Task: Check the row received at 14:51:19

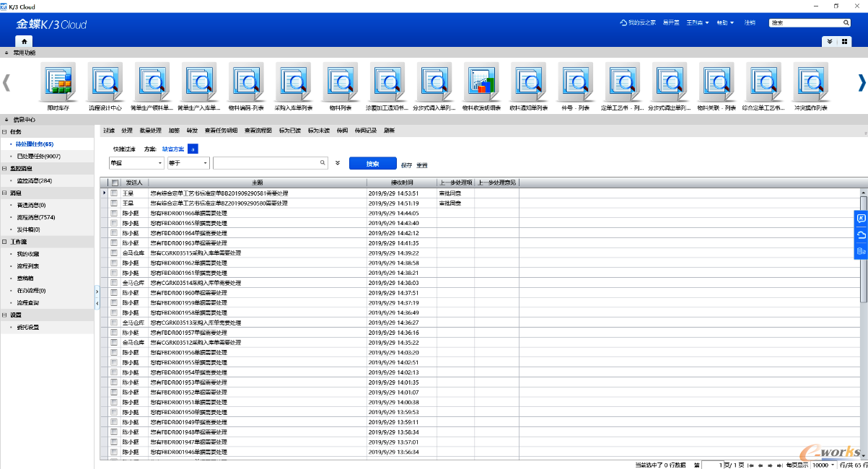Action: [x=114, y=203]
